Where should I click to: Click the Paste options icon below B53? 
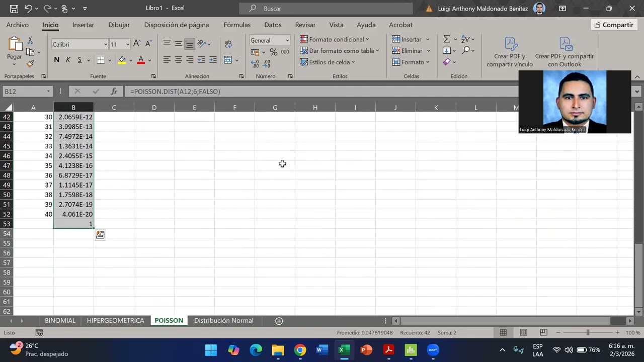point(100,235)
